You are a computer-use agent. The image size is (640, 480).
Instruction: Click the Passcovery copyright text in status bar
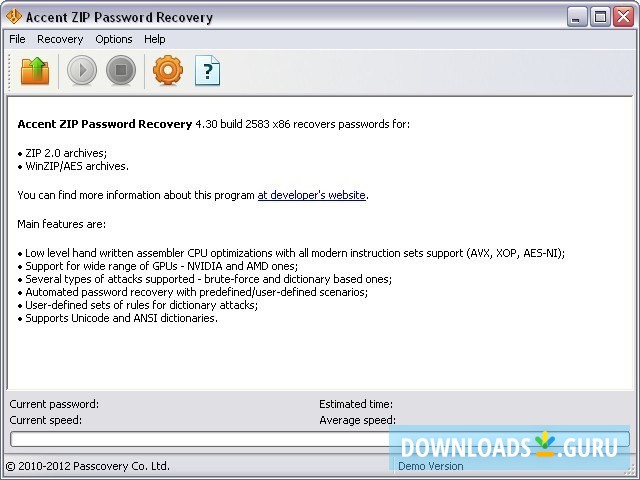click(88, 466)
